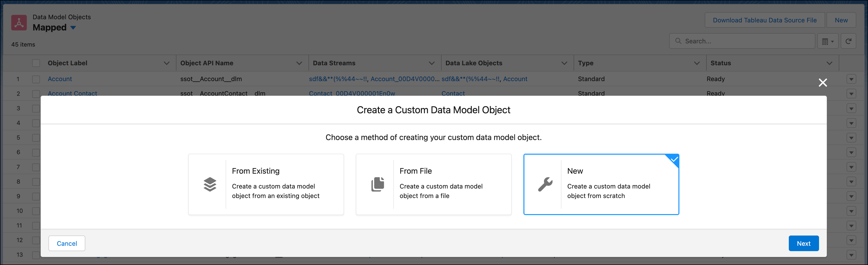Close the dialog with the X icon

pyautogui.click(x=822, y=83)
